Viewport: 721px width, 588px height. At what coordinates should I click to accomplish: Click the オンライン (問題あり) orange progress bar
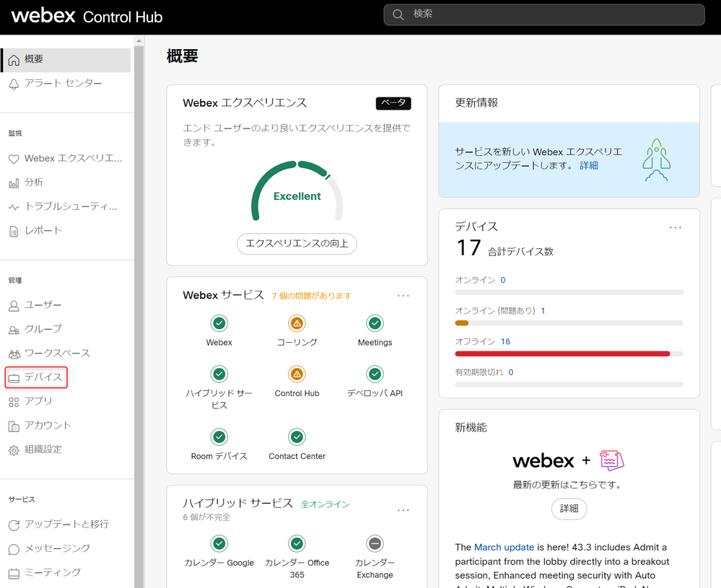coord(462,322)
